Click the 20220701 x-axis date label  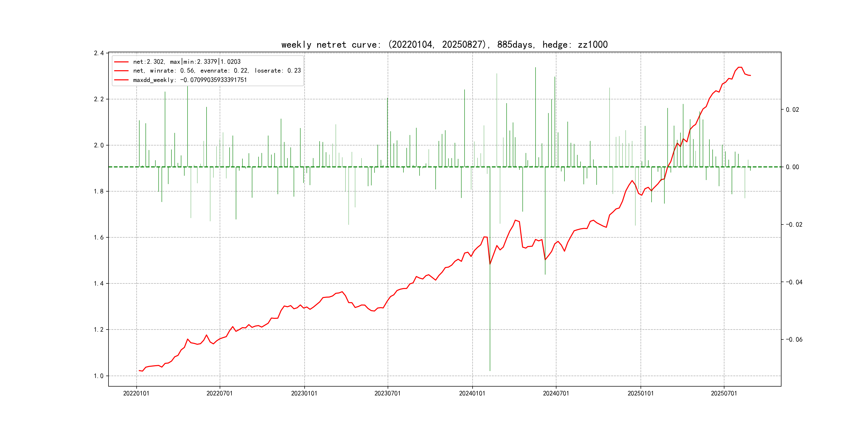tap(219, 393)
